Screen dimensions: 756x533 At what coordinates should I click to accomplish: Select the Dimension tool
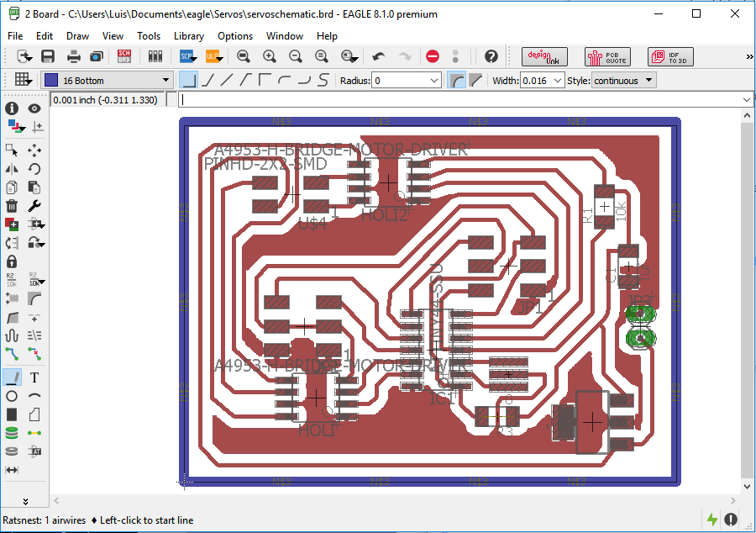[x=12, y=470]
